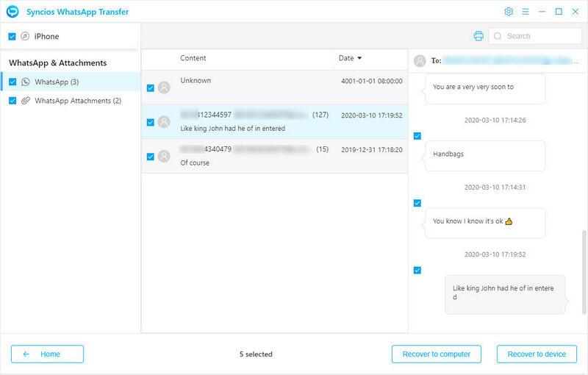Sort conversations by the Date column arrow

pos(359,58)
